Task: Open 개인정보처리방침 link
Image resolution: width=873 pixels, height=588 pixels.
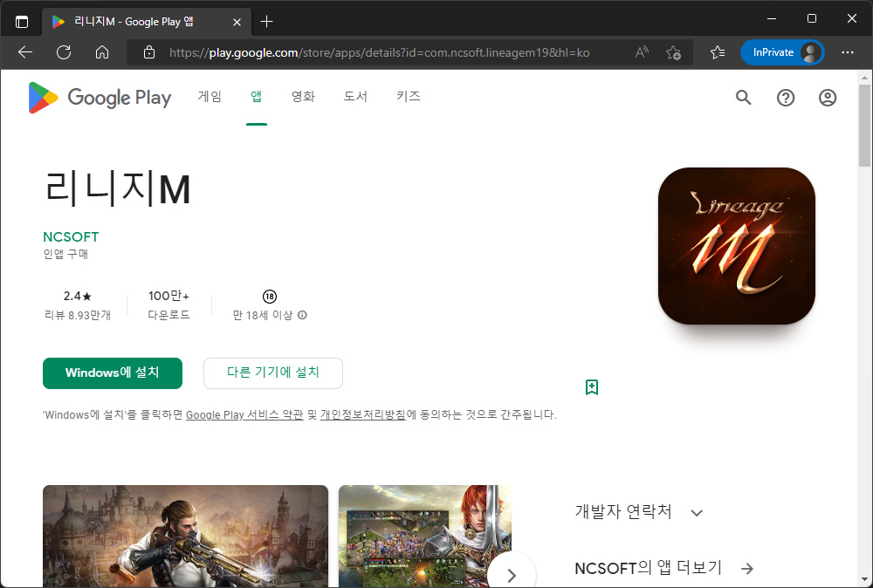Action: pyautogui.click(x=363, y=415)
